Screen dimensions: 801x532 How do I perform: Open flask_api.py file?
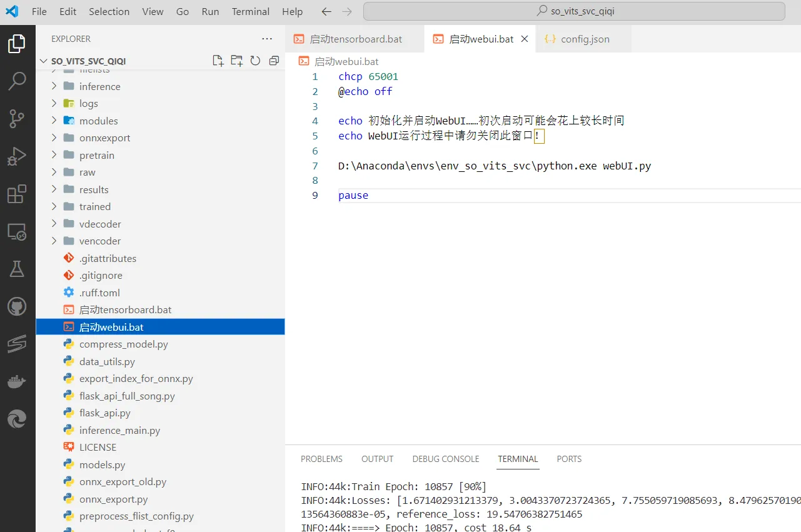coord(160,413)
